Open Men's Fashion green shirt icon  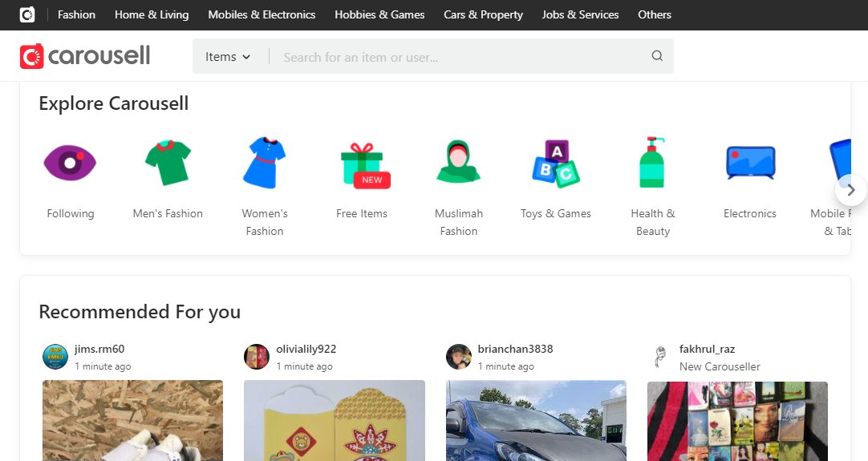pos(168,163)
